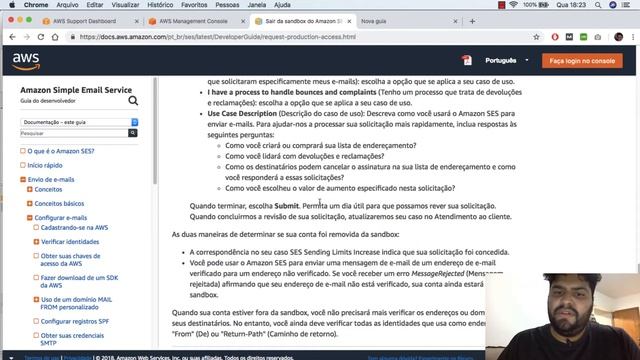Image resolution: width=640 pixels, height=360 pixels.
Task: Open the 'Documentação - este guia' dropdown
Action: 79,122
